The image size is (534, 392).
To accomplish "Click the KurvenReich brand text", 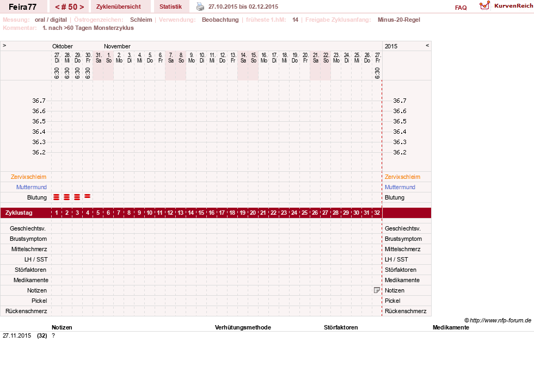I will tap(513, 6).
